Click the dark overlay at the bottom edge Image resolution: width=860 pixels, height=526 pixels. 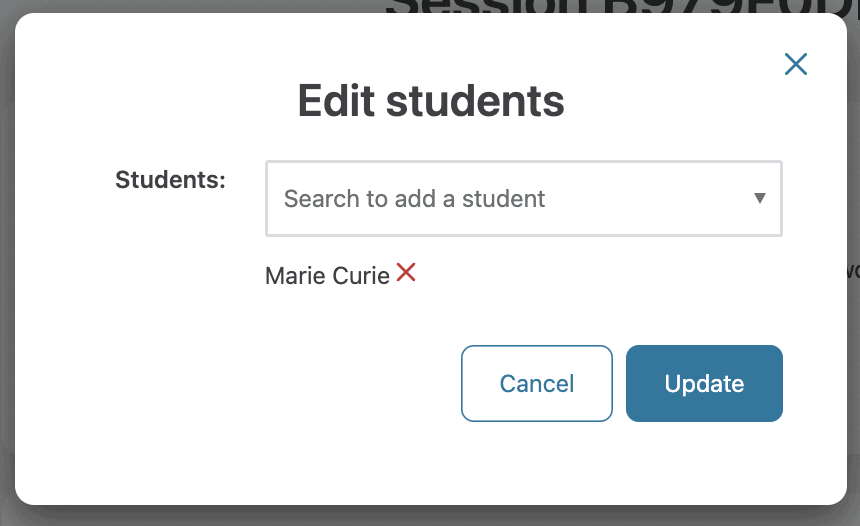430,517
